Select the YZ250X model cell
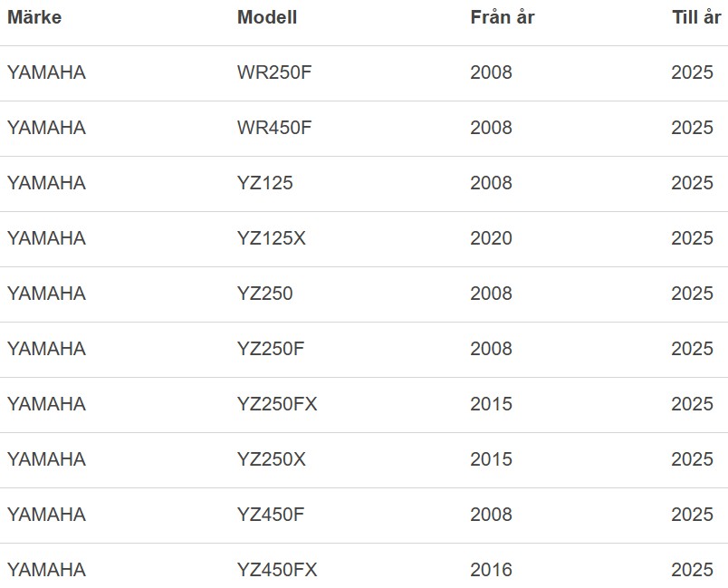This screenshot has width=728, height=588. pos(271,459)
